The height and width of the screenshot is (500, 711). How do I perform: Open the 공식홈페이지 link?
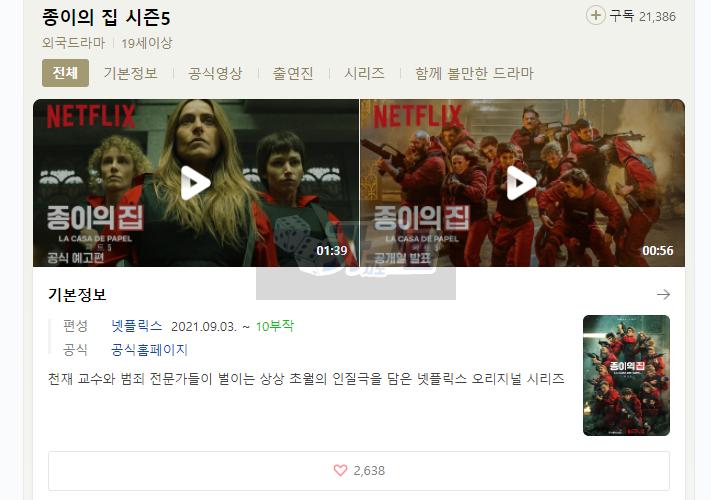point(149,350)
